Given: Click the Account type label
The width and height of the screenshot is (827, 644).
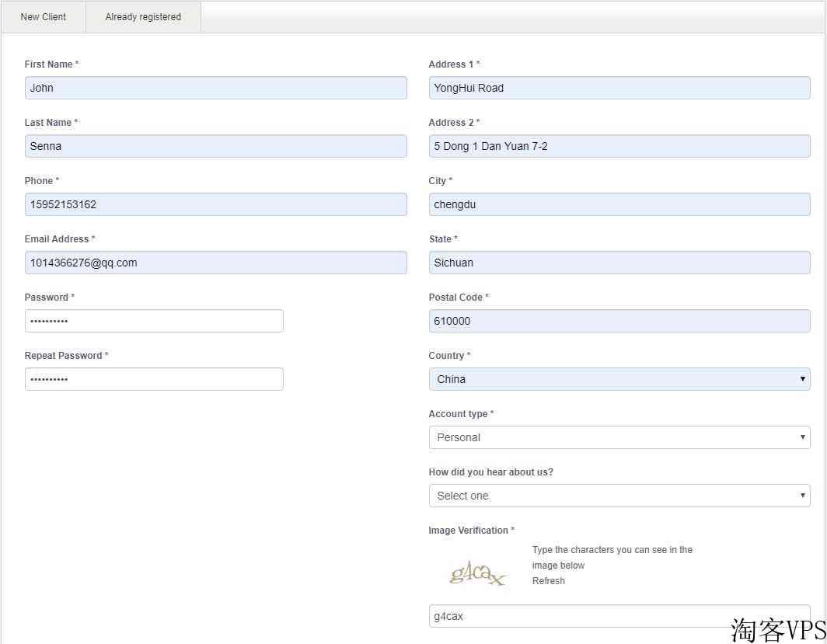Looking at the screenshot, I should tap(461, 414).
